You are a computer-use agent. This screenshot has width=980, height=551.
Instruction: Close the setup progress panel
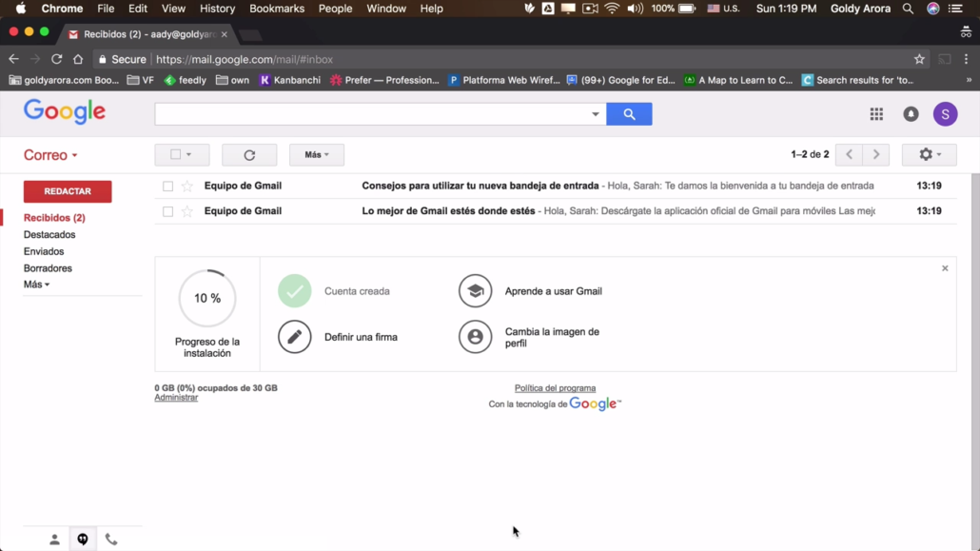pos(945,268)
